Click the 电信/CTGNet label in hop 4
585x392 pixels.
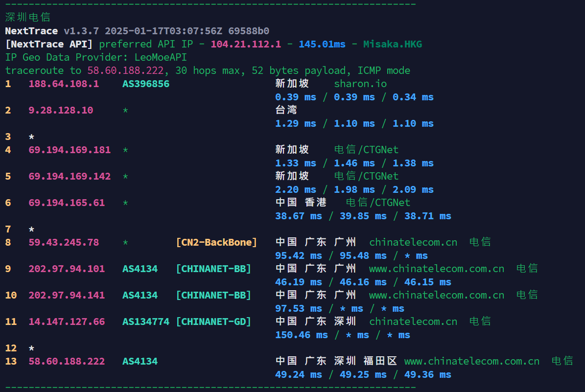click(x=366, y=150)
